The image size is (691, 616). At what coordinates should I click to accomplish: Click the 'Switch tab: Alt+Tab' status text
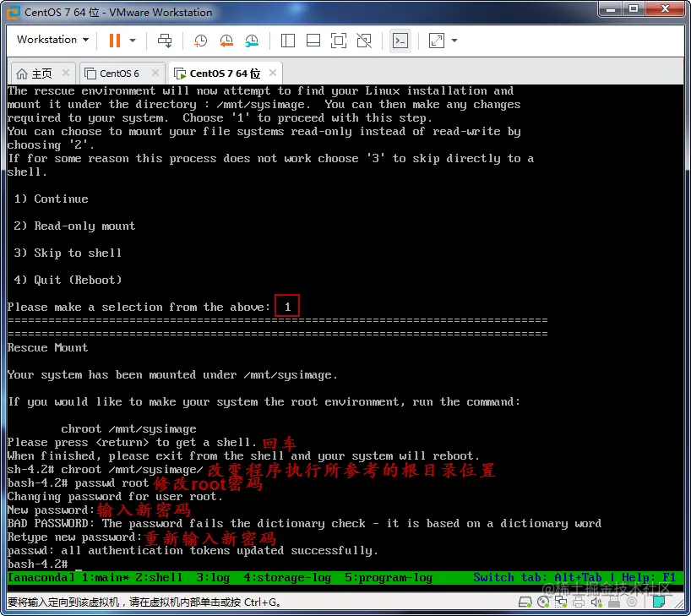(x=537, y=578)
